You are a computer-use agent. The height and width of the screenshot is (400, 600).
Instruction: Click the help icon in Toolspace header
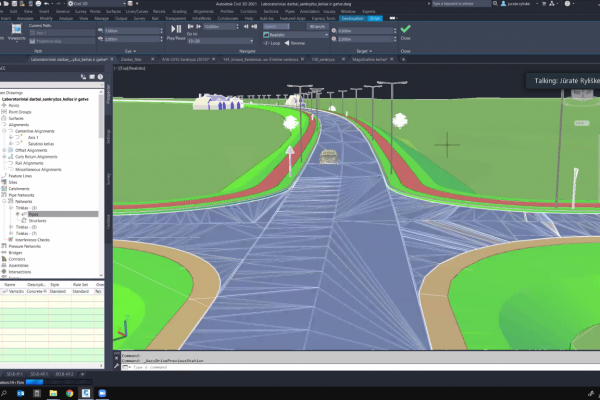pos(100,77)
